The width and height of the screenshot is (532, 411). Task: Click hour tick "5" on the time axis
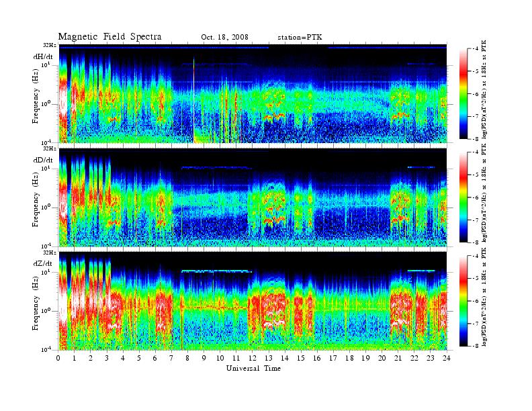tap(139, 358)
